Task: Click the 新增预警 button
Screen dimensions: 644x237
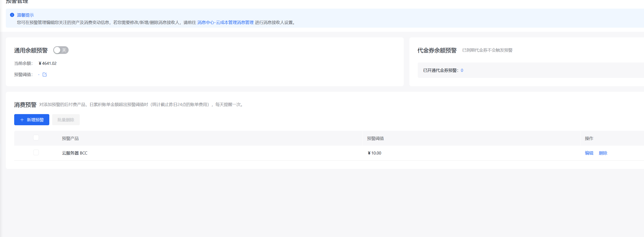Action: [32, 120]
